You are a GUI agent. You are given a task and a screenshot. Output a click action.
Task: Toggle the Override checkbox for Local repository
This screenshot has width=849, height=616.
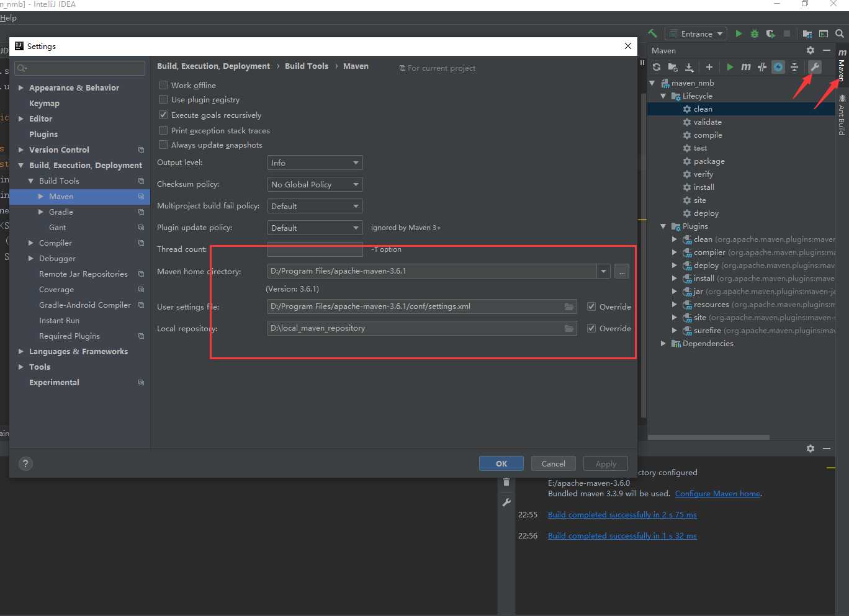[x=591, y=328]
